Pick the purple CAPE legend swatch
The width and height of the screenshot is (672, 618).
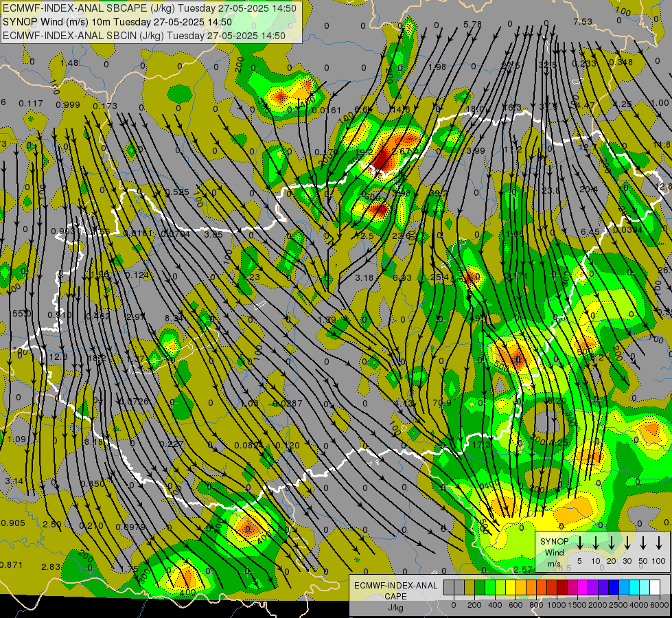(x=594, y=587)
